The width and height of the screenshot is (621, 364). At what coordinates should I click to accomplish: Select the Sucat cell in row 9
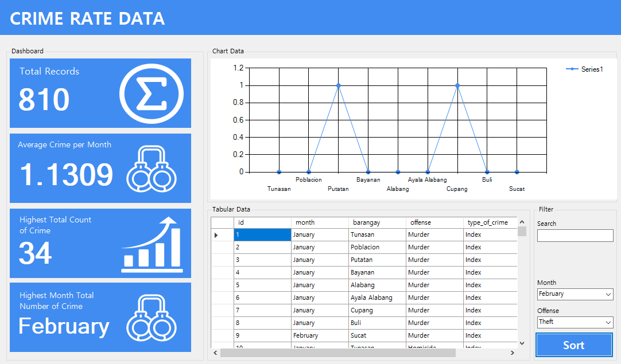[x=377, y=336]
